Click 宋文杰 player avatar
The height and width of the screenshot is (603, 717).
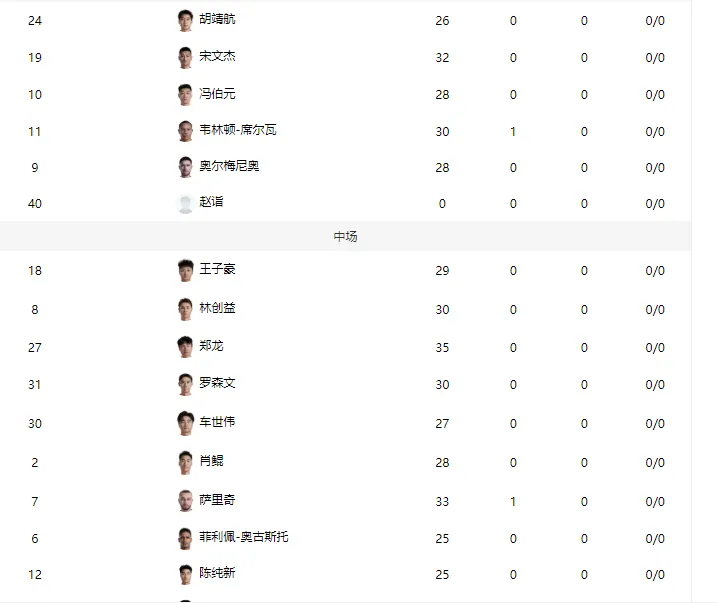pos(185,58)
